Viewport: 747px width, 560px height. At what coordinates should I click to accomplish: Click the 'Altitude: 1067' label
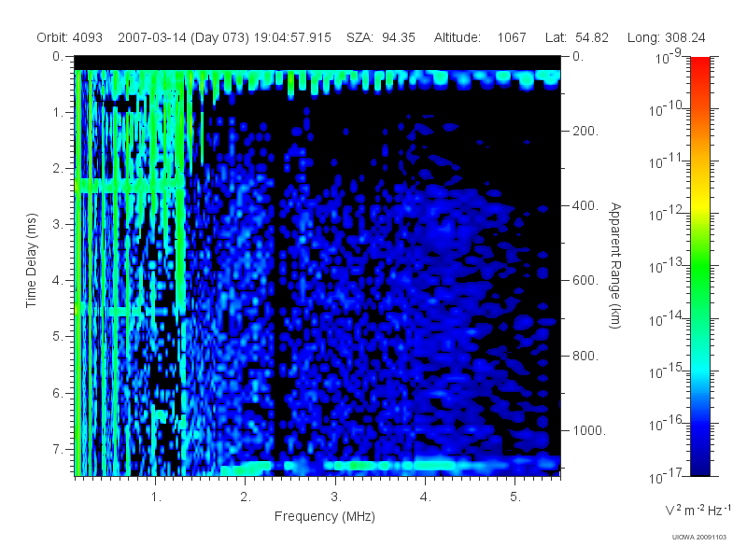(480, 37)
